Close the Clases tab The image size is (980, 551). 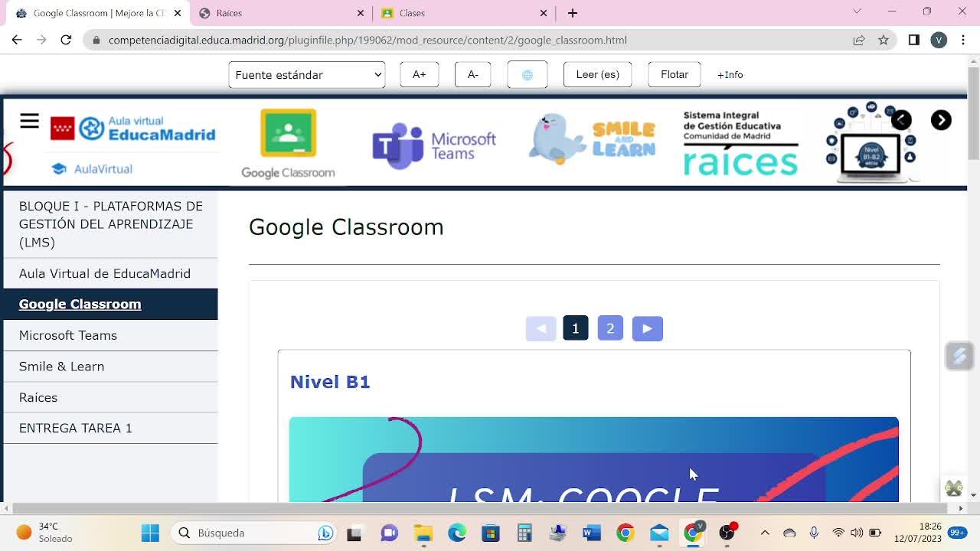[x=544, y=13]
